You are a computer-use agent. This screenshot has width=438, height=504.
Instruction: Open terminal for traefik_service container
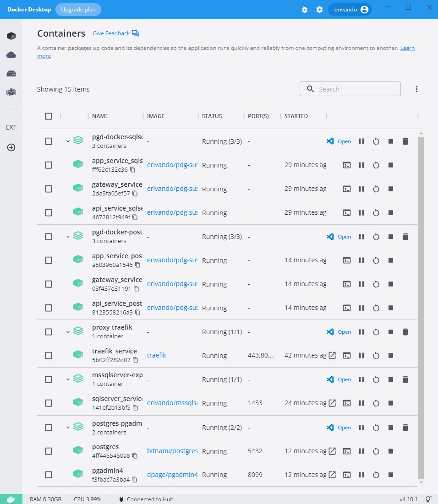[x=347, y=356]
